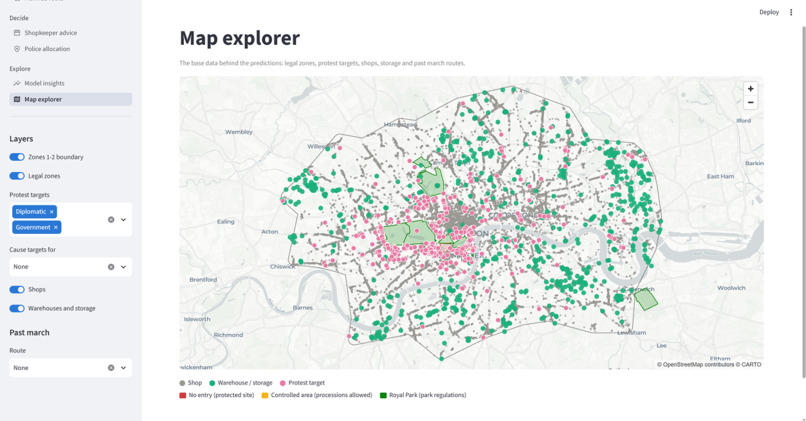Image resolution: width=806 pixels, height=421 pixels.
Task: Click the green Warehouse / storage legend dot
Action: pyautogui.click(x=212, y=383)
